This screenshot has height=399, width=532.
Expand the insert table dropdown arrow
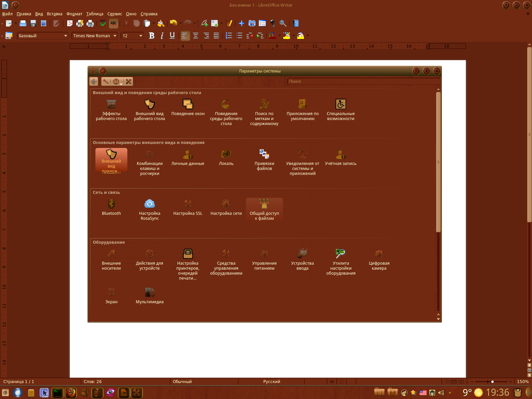[x=221, y=23]
